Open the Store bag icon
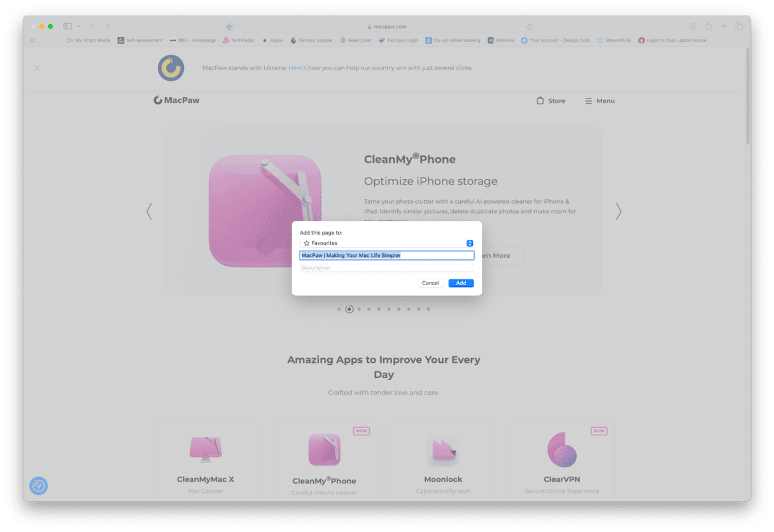The height and width of the screenshot is (532, 774). [540, 101]
